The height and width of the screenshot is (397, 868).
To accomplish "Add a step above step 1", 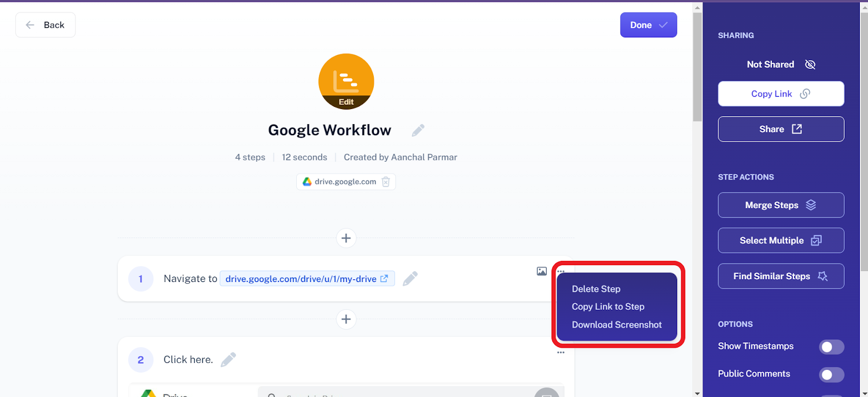I will (x=346, y=238).
